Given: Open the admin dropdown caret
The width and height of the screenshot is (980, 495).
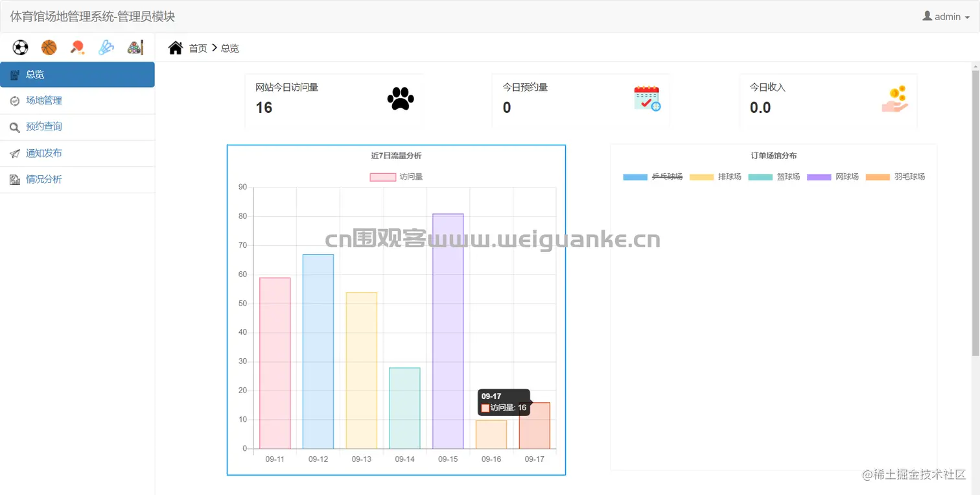Looking at the screenshot, I should pos(967,18).
